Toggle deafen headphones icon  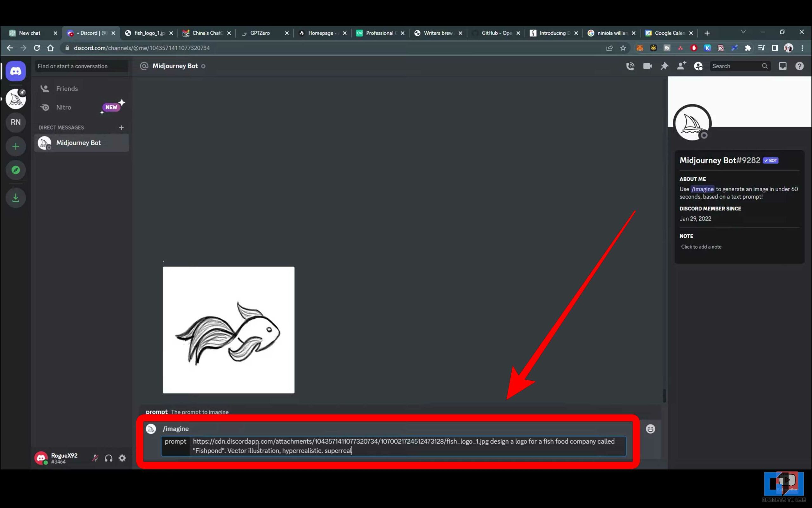pos(108,458)
